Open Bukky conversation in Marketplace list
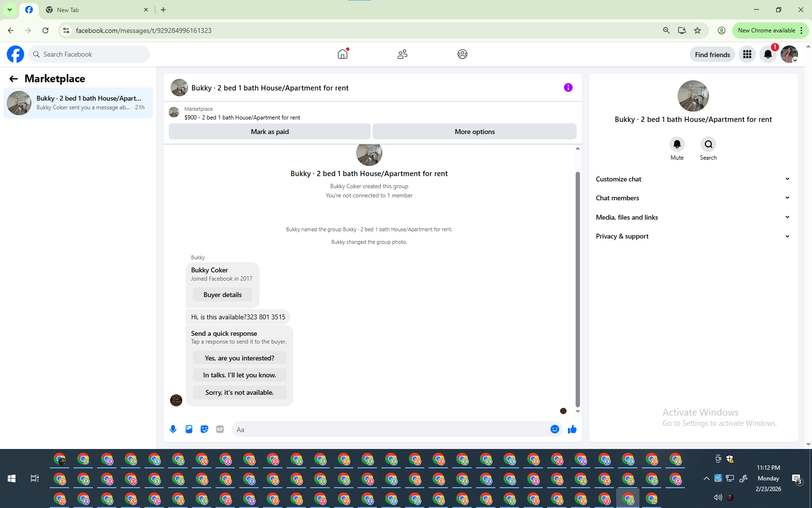This screenshot has height=508, width=812. click(78, 103)
